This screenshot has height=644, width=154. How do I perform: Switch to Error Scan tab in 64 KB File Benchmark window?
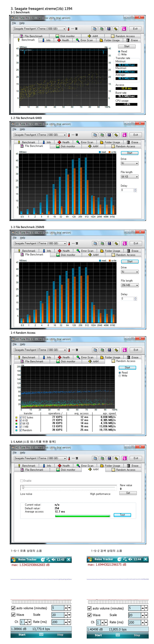coord(85,142)
